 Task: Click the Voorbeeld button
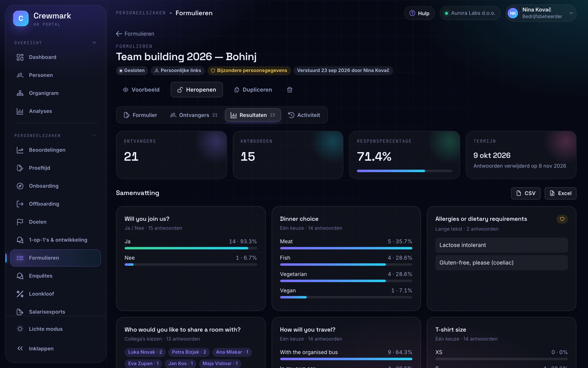pyautogui.click(x=141, y=90)
